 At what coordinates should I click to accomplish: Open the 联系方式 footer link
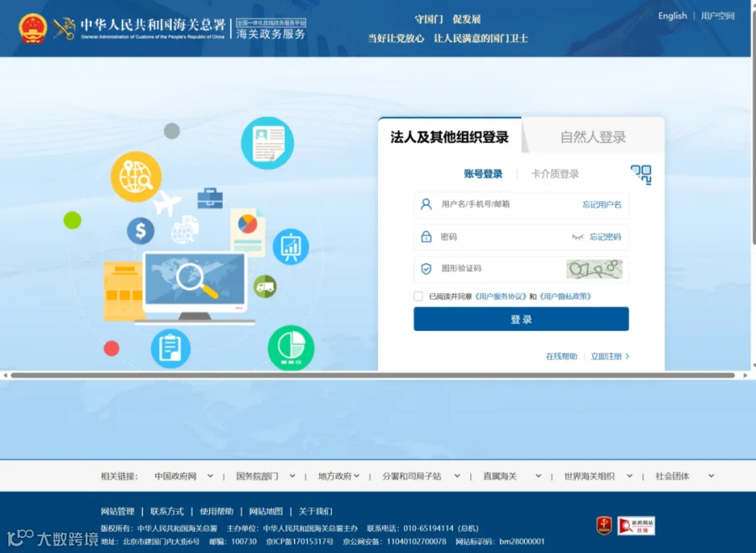coord(167,512)
